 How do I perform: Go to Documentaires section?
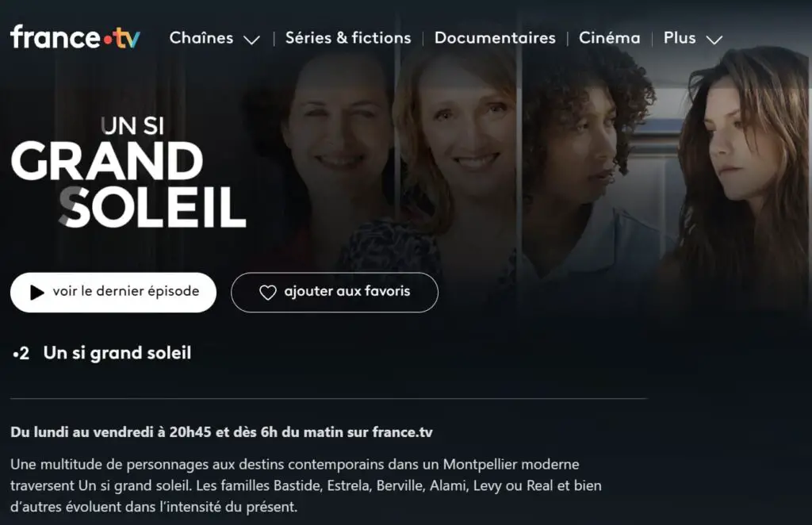point(495,38)
